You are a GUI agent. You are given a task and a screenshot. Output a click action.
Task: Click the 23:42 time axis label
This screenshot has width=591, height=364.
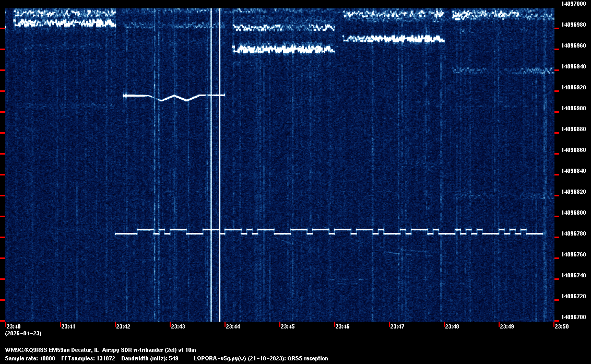(123, 326)
